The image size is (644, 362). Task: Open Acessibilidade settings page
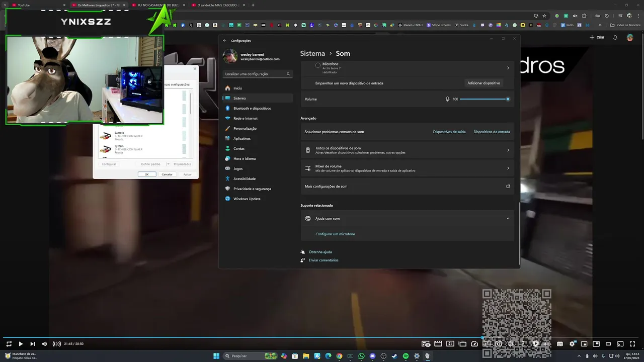coord(258,178)
